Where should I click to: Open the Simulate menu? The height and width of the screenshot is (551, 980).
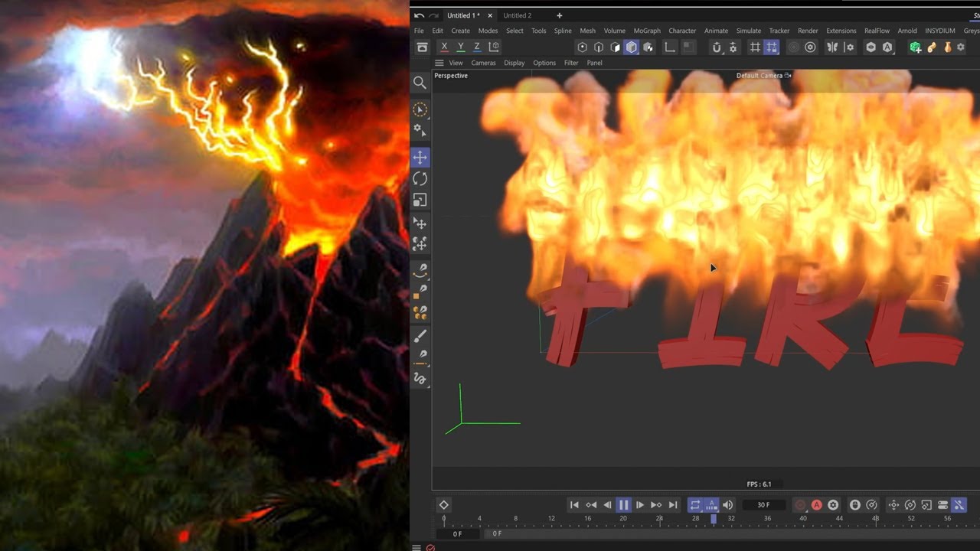click(749, 31)
